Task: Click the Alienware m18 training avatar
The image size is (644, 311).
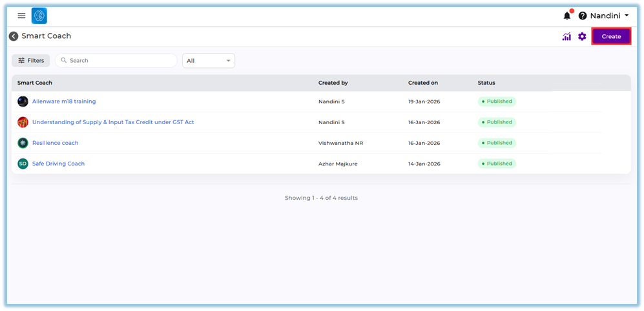Action: click(23, 102)
